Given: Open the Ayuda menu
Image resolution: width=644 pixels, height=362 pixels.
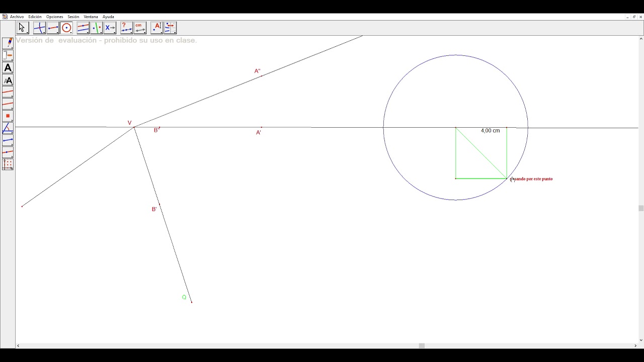Looking at the screenshot, I should pos(108,17).
